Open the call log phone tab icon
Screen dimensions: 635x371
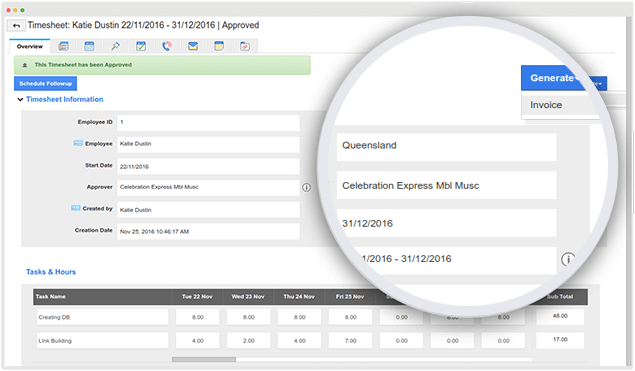tap(167, 46)
